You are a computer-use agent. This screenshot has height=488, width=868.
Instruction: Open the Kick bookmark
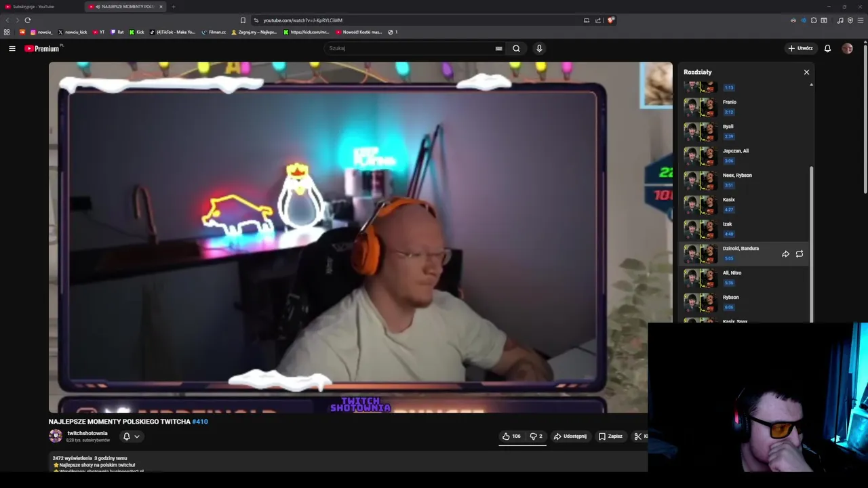pyautogui.click(x=136, y=32)
